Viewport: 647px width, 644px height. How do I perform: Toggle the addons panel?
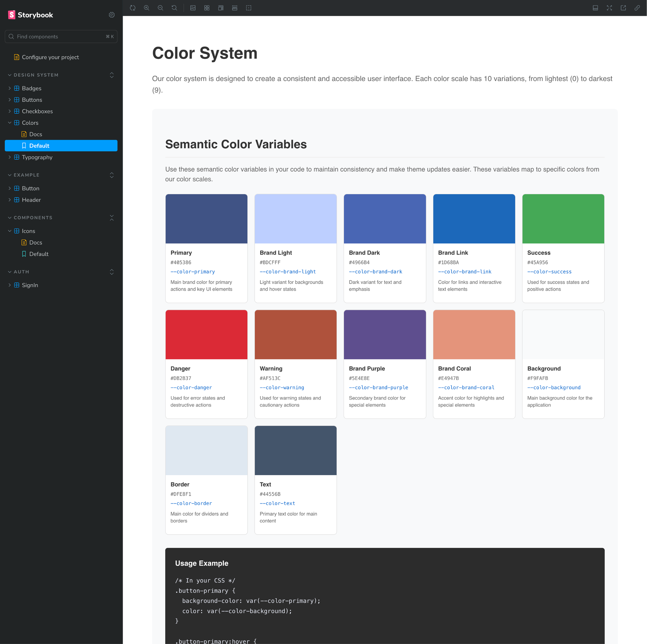pos(595,8)
